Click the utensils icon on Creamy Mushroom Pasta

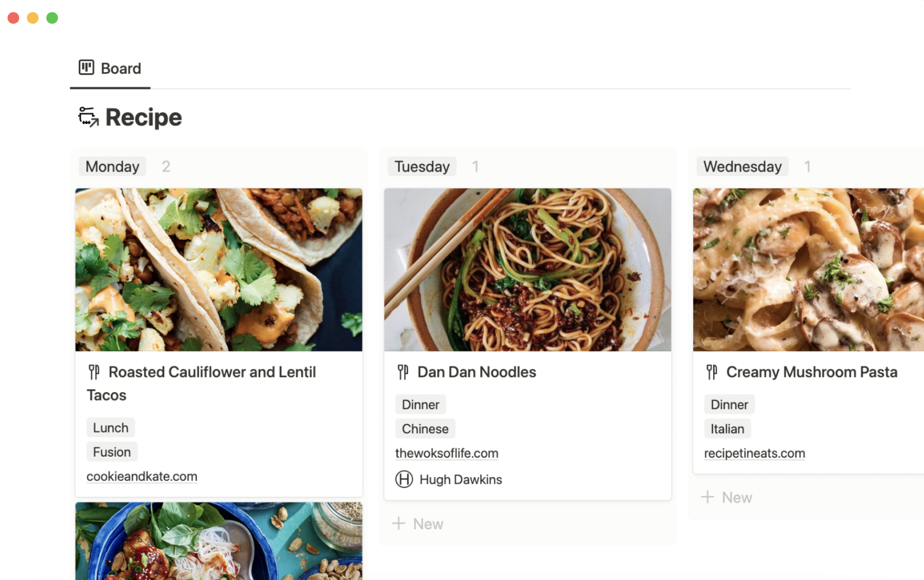[712, 372]
